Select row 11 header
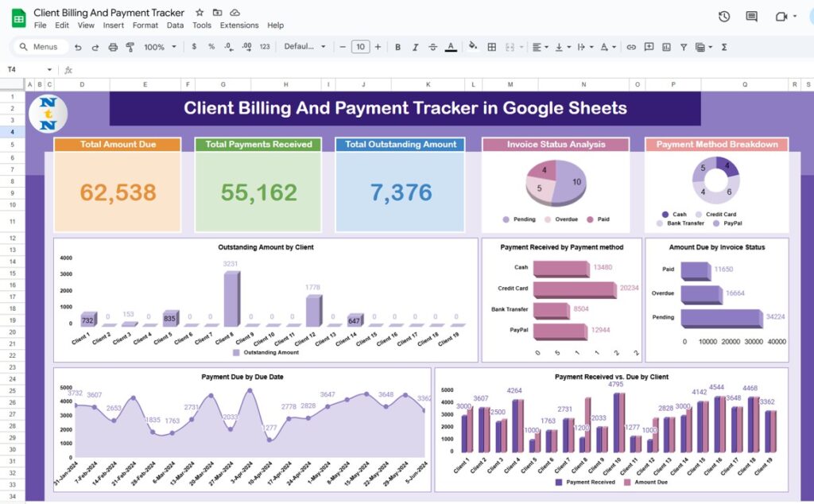 12,222
